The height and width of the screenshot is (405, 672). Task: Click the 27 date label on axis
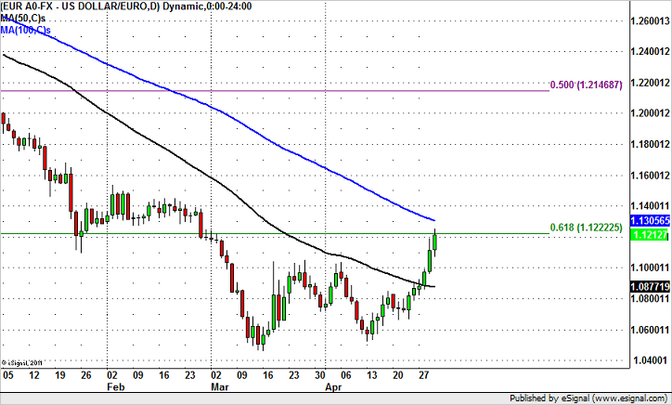(x=422, y=373)
